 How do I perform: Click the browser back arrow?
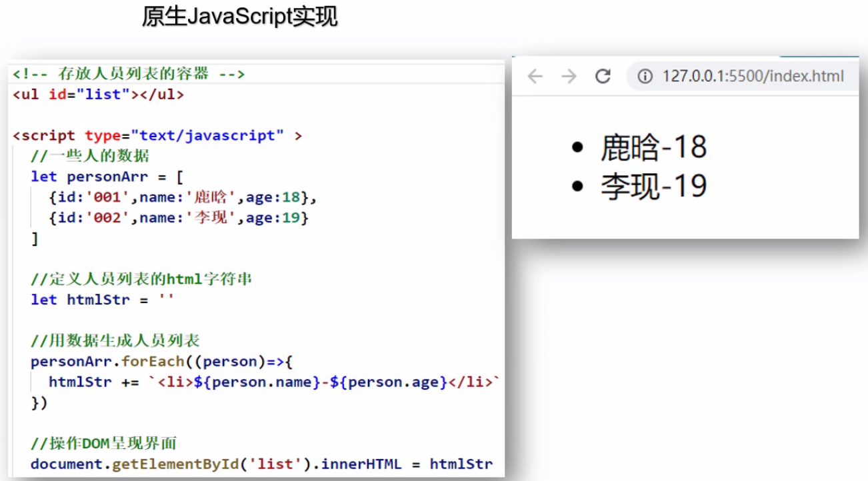click(535, 77)
